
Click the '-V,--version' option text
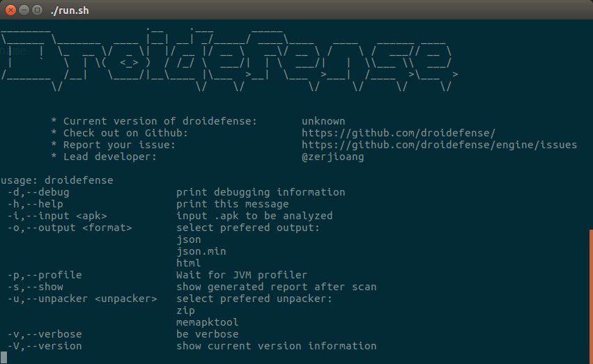(45, 347)
